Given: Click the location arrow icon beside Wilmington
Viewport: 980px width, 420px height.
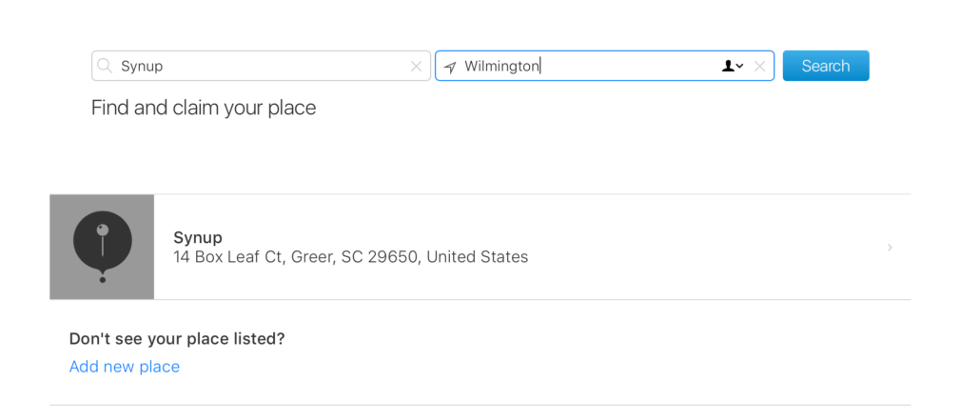Looking at the screenshot, I should [x=450, y=67].
